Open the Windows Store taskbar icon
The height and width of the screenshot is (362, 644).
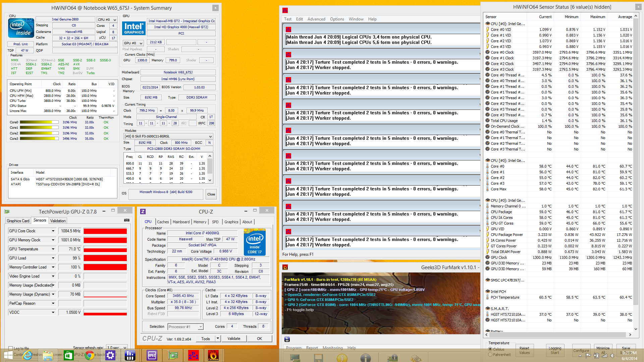(x=69, y=355)
